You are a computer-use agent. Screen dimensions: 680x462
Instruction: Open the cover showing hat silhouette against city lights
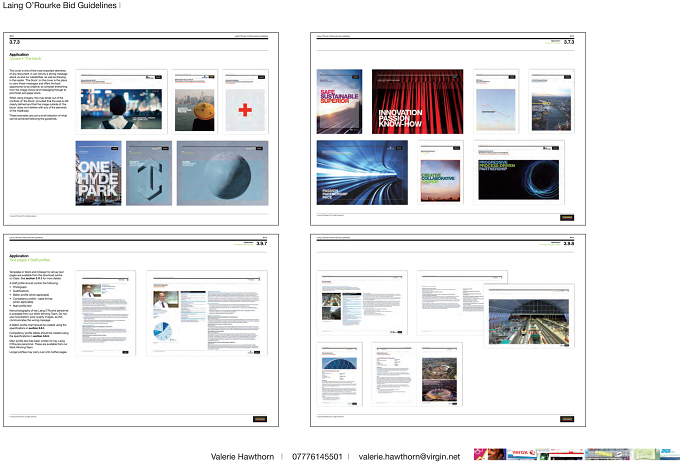click(x=121, y=102)
